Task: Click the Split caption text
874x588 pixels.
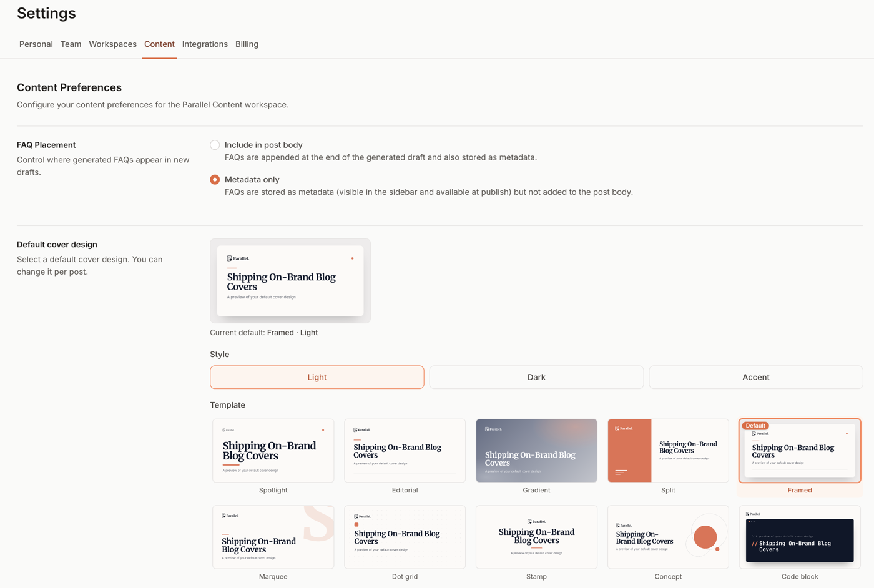Action: (x=668, y=490)
